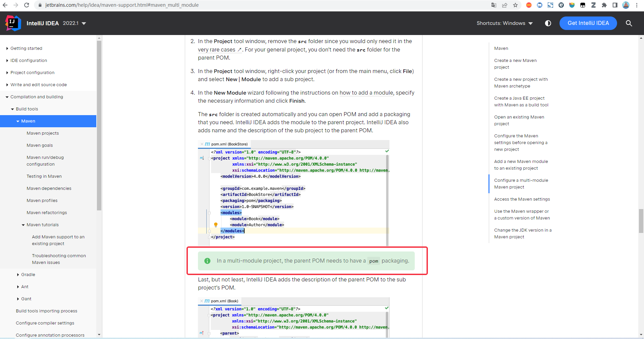This screenshot has height=339, width=644.
Task: Open the Tampermonkey extension icon
Action: tap(583, 5)
